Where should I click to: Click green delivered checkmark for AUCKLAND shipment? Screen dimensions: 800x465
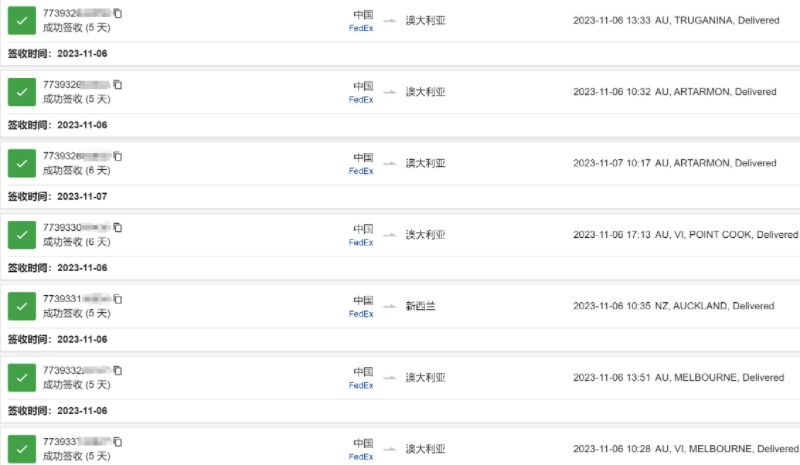click(22, 306)
